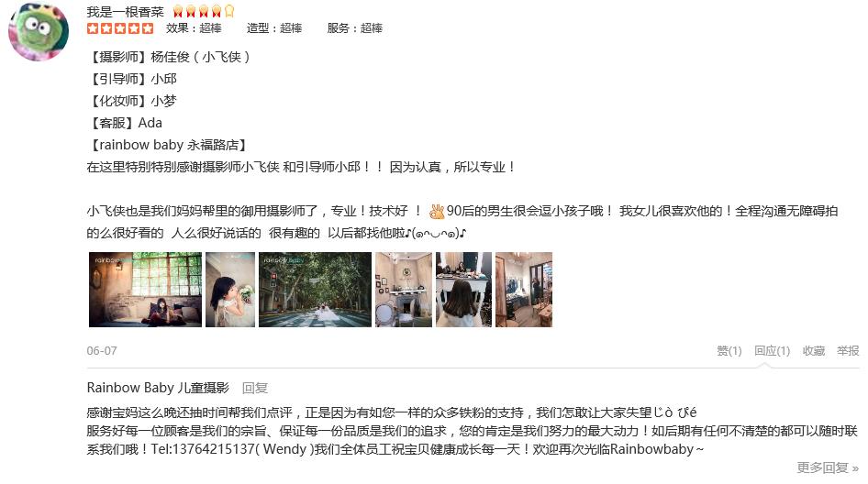This screenshot has height=484, width=868.
Task: Click the 效果：超棒 rating label
Action: click(194, 28)
